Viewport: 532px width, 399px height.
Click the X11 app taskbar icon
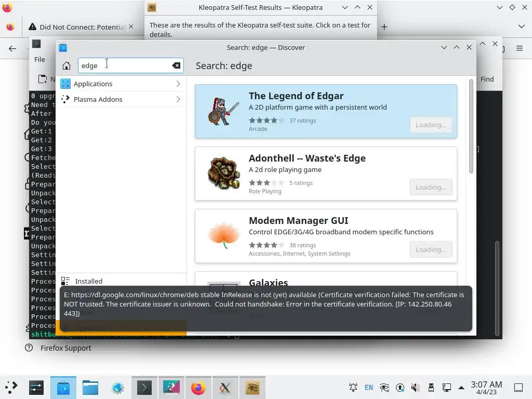pyautogui.click(x=225, y=388)
